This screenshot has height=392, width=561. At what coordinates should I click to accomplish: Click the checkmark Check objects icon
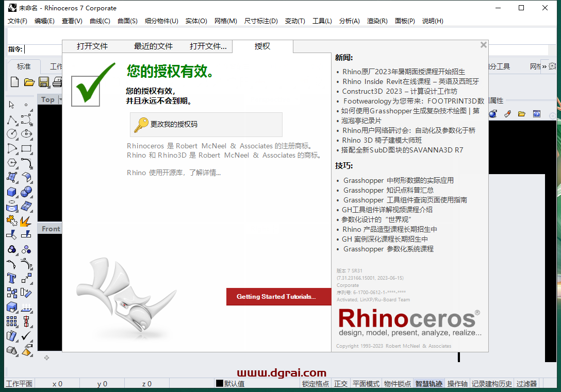click(x=26, y=336)
